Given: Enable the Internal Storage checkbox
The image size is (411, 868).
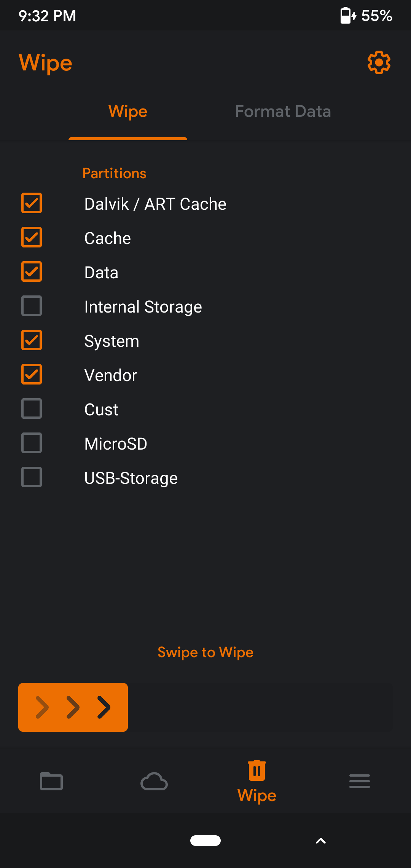Looking at the screenshot, I should coord(32,306).
